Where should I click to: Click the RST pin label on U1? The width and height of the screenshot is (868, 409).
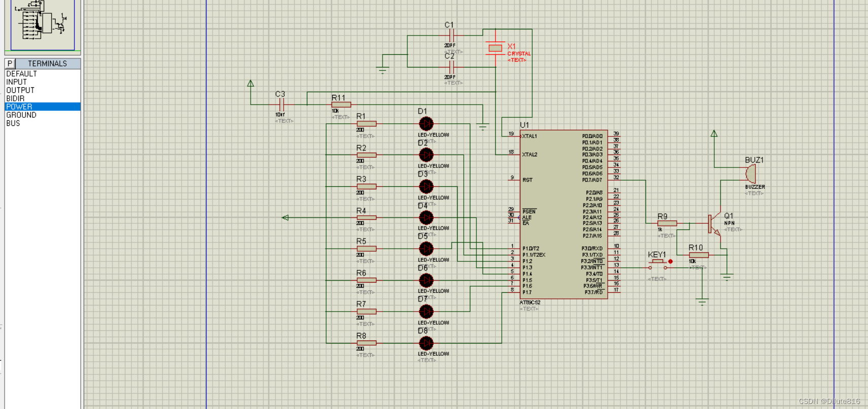(528, 180)
